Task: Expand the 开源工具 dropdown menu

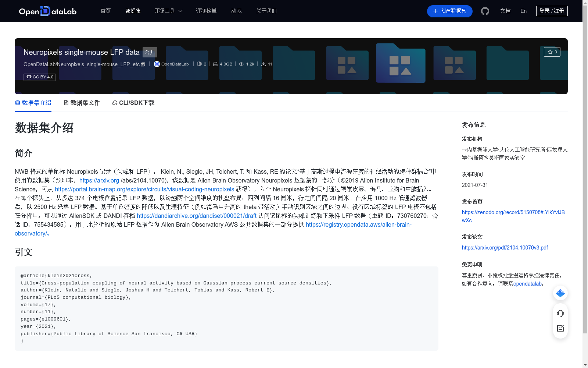Action: (168, 11)
